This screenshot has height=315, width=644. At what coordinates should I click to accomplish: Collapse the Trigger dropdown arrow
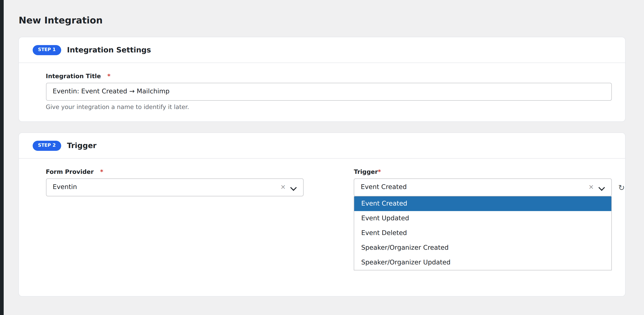click(x=601, y=189)
